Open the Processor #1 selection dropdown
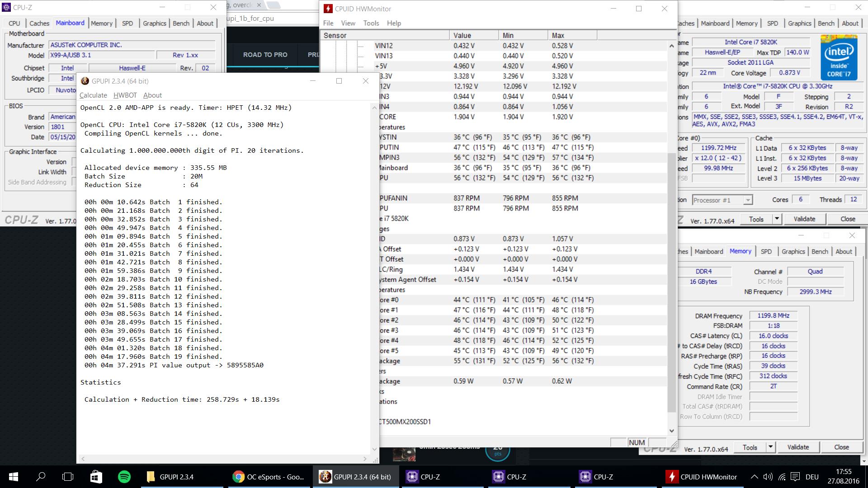 [x=722, y=200]
